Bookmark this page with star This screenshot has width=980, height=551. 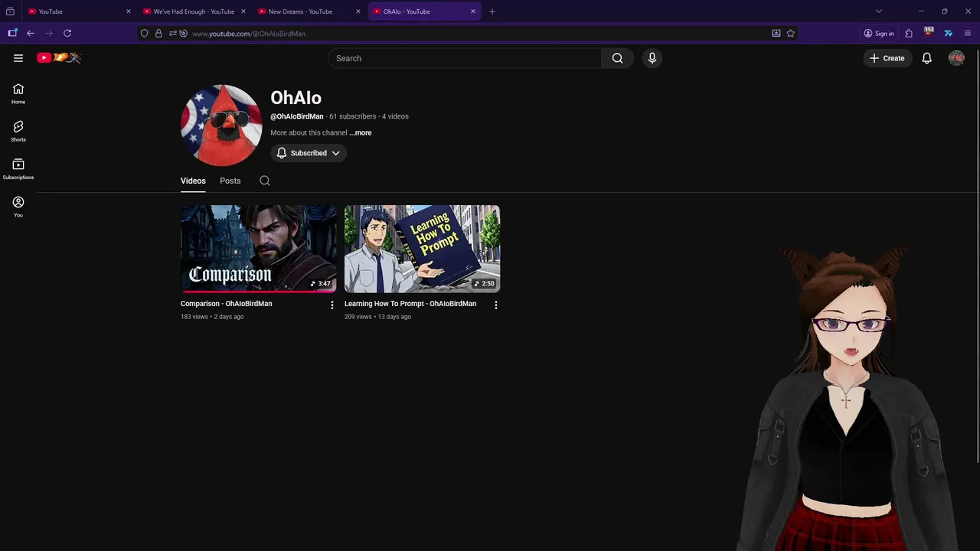[791, 34]
